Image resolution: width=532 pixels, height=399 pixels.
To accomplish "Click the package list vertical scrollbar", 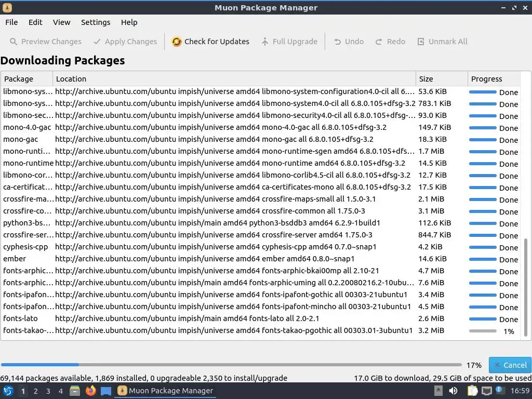I will (526, 287).
